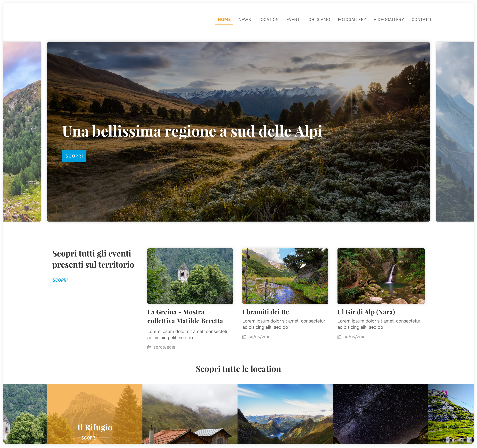Click the Scopri tutti gli eventi heading

pyautogui.click(x=93, y=259)
